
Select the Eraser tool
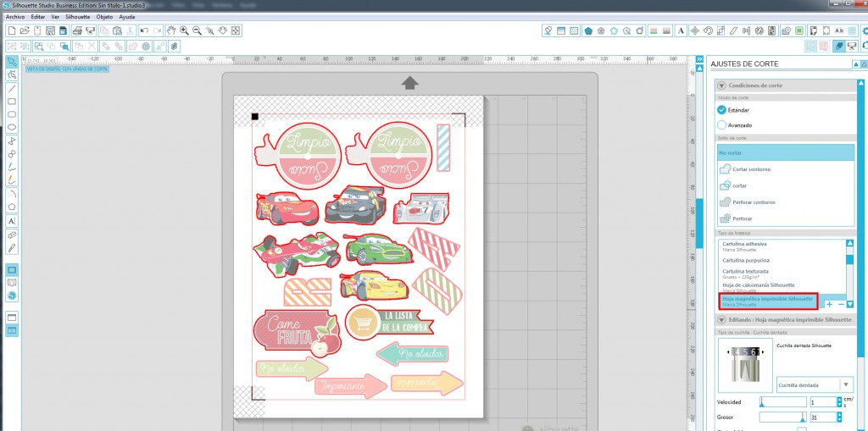[x=12, y=235]
